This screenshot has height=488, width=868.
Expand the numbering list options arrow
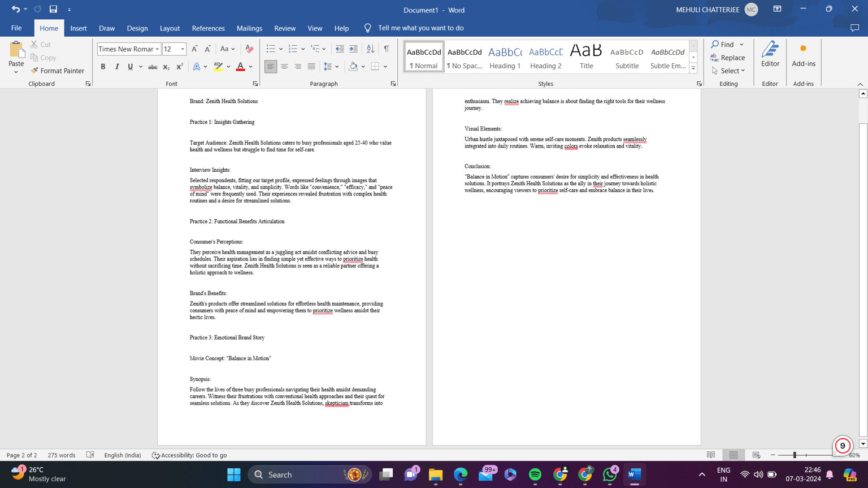(x=303, y=49)
